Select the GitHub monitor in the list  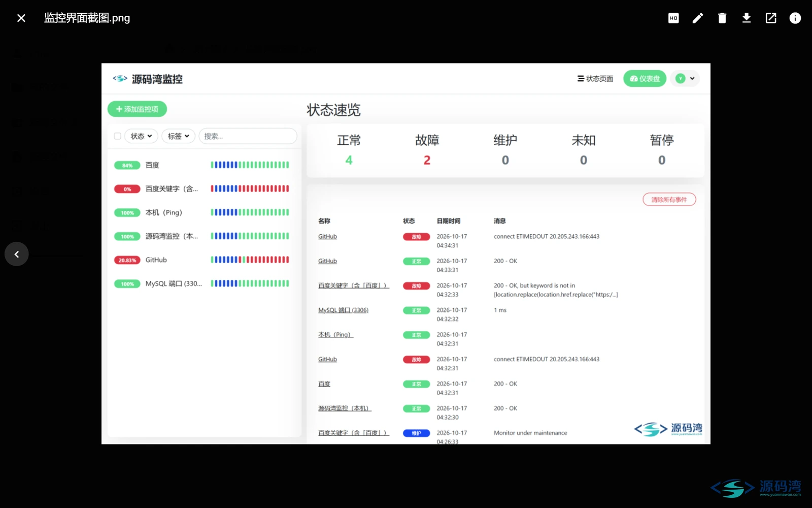point(204,260)
